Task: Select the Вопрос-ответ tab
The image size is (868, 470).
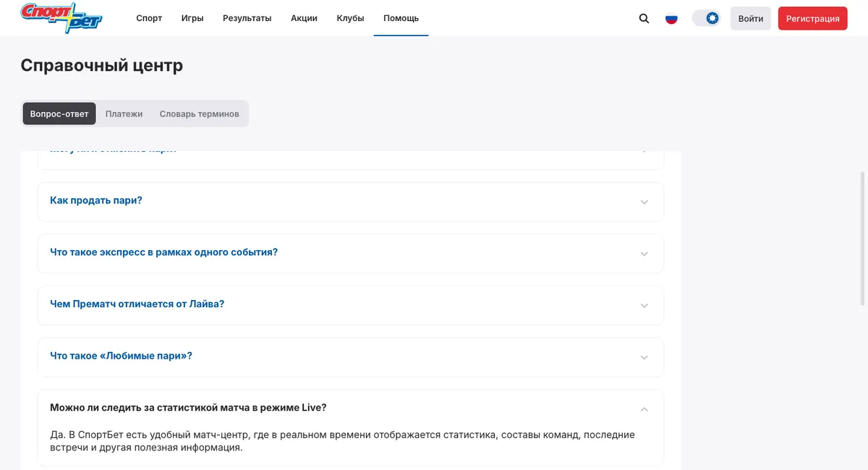Action: coord(59,114)
